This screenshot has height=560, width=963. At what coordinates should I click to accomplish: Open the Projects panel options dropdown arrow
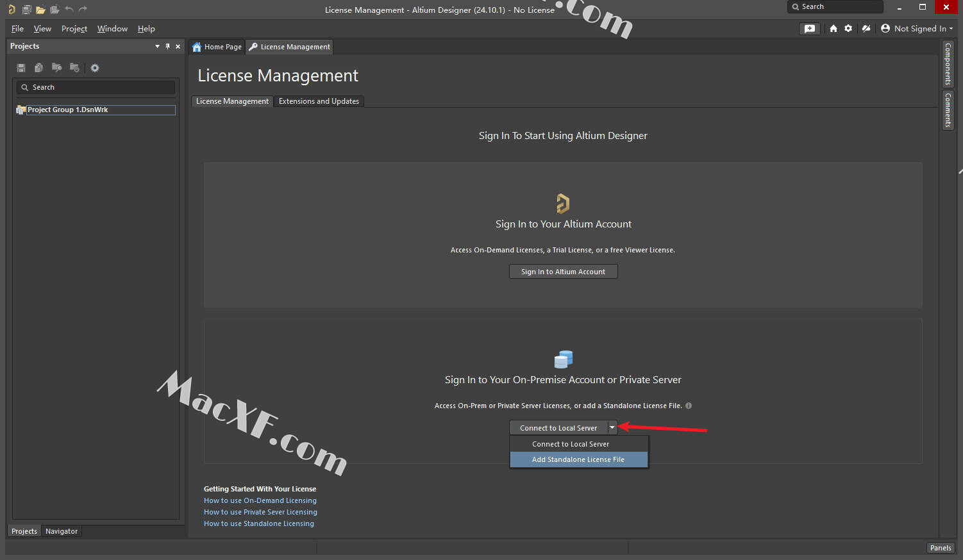tap(157, 46)
